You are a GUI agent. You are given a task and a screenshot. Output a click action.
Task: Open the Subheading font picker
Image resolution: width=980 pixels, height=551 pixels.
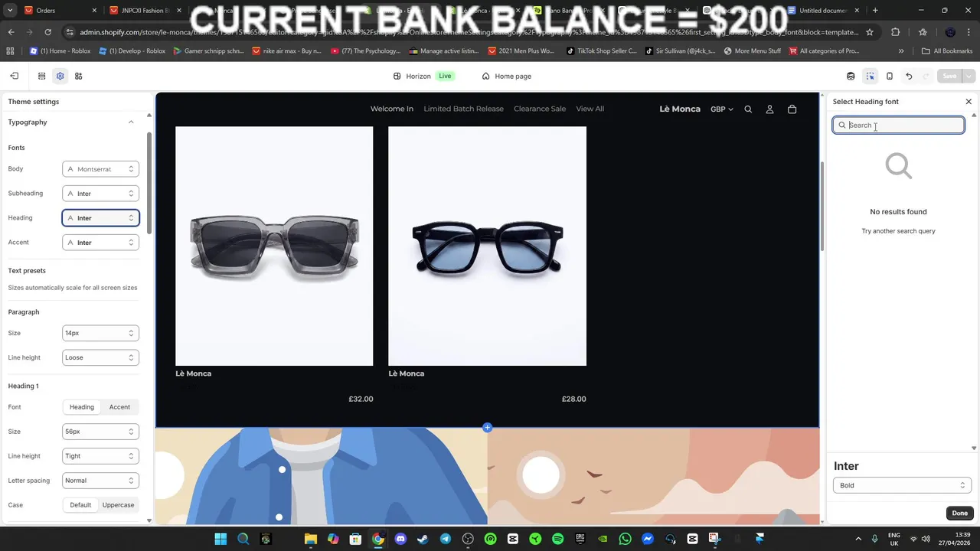(x=100, y=194)
